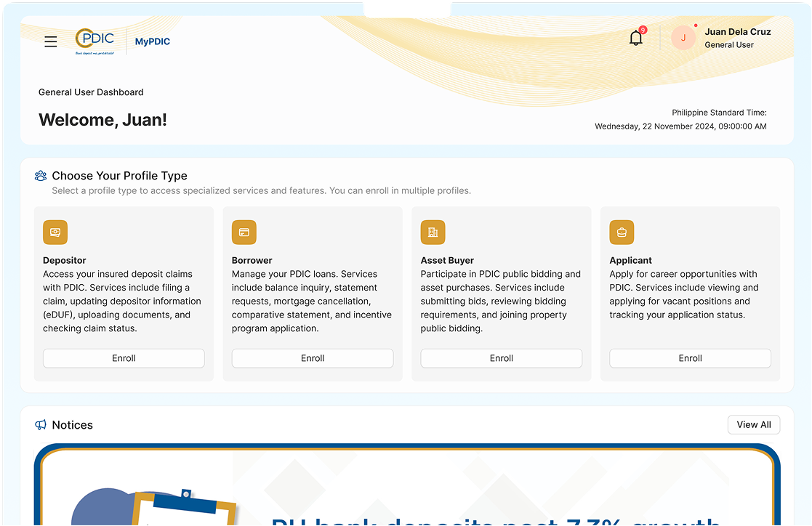812x526 pixels.
Task: Click the Depositor card title
Action: 64,260
